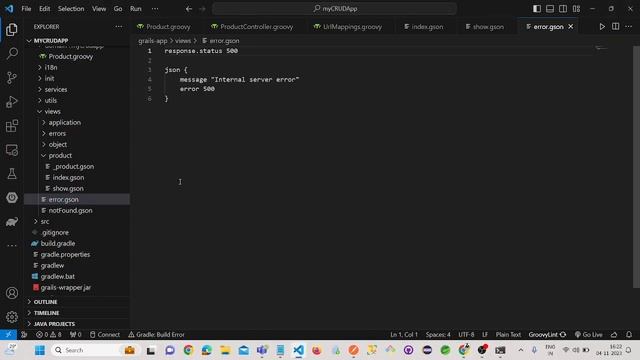Change language mode from Plain Text
Viewport: 640px width, 360px height.
(x=508, y=335)
